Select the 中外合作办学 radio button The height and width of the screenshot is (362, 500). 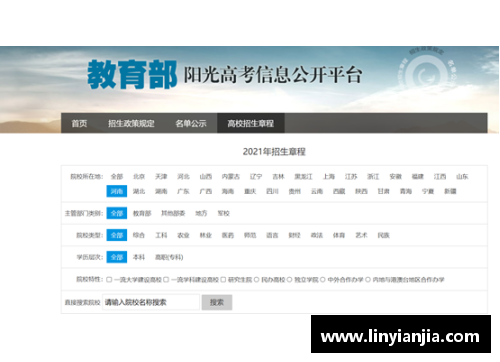[x=323, y=280]
